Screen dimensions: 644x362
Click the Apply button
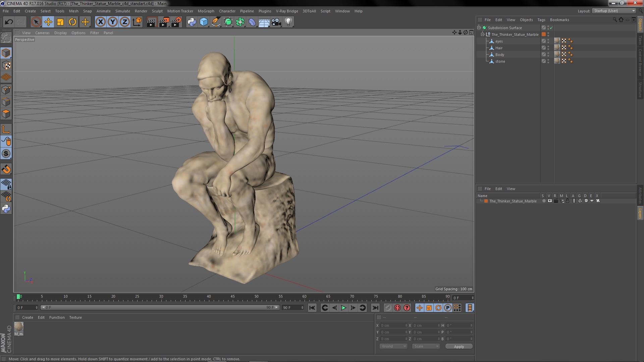point(459,347)
